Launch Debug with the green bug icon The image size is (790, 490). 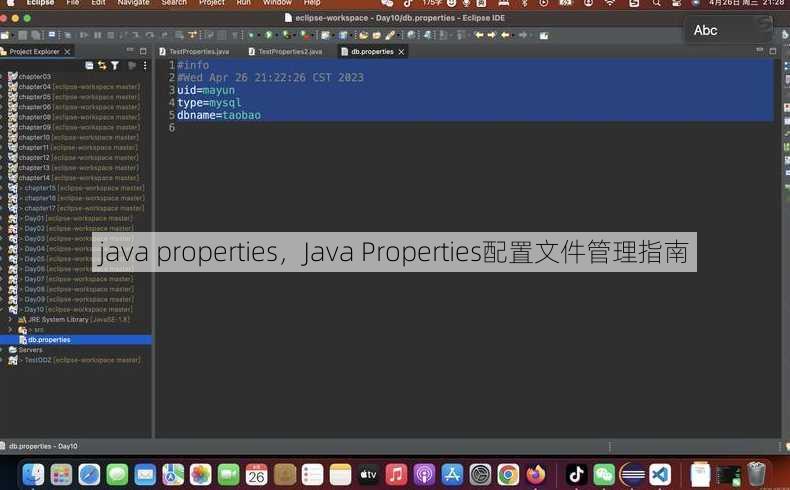click(251, 35)
